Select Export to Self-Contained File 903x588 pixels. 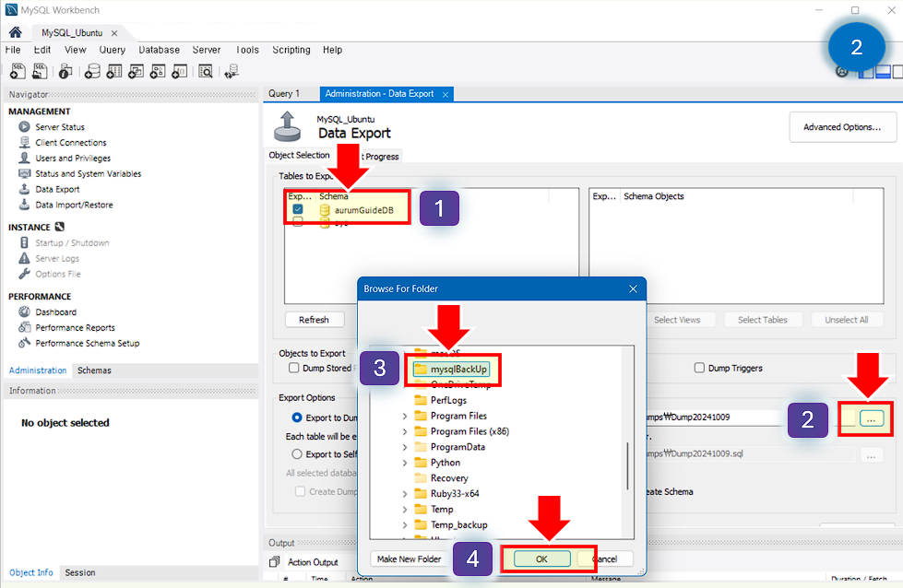[x=297, y=454]
